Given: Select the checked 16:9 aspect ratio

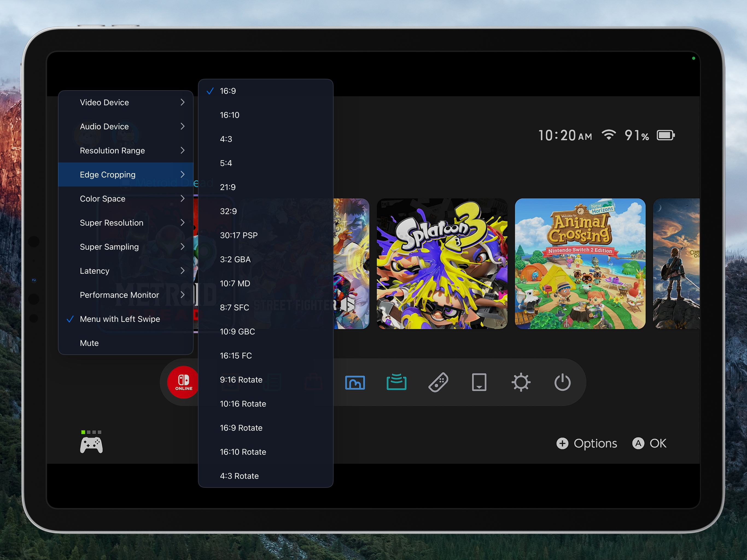Looking at the screenshot, I should (x=265, y=91).
